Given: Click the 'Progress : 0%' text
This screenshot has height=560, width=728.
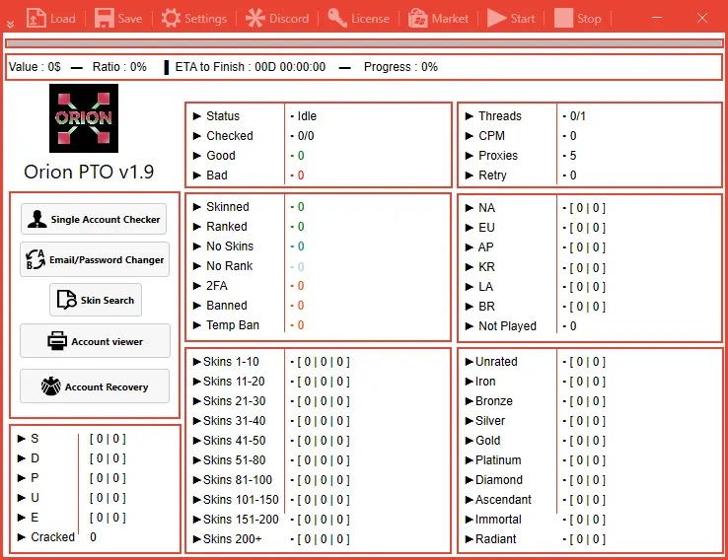Looking at the screenshot, I should [400, 67].
